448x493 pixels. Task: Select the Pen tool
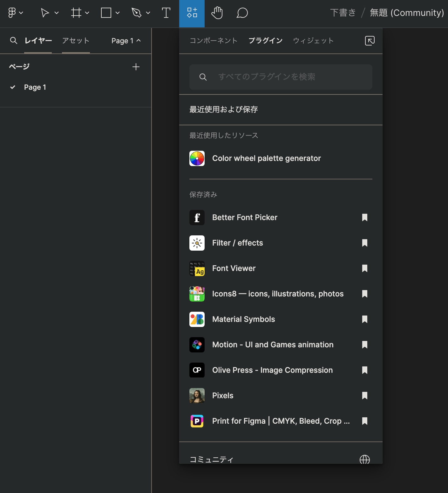tap(137, 13)
